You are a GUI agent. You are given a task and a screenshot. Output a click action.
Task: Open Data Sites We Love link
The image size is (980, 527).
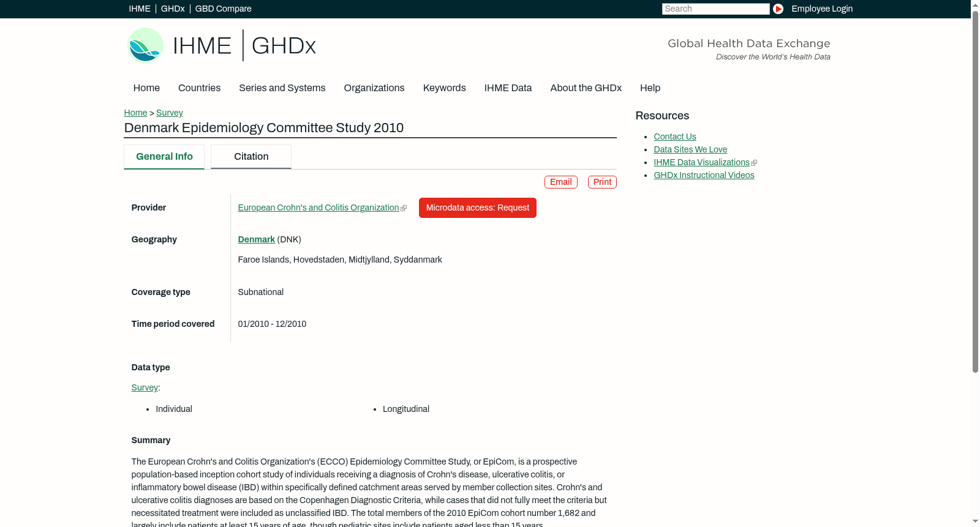690,149
